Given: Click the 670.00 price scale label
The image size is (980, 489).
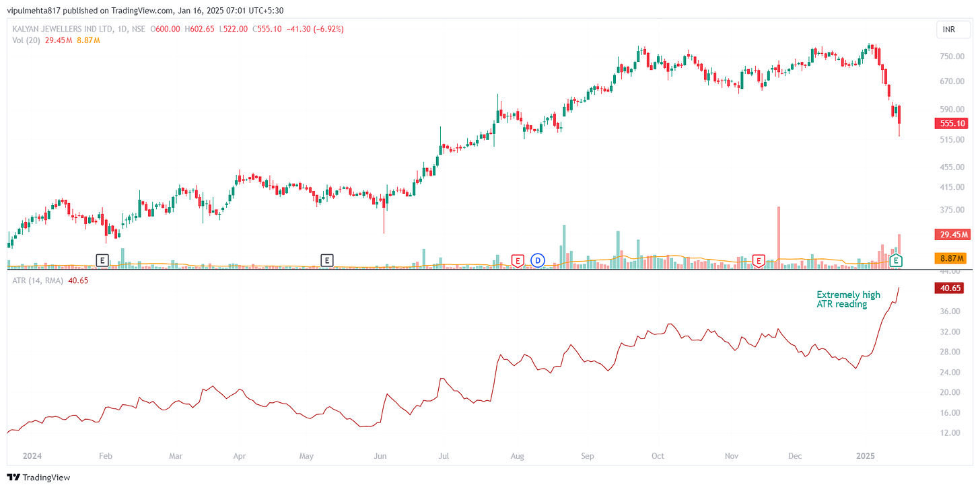Looking at the screenshot, I should click(x=951, y=81).
